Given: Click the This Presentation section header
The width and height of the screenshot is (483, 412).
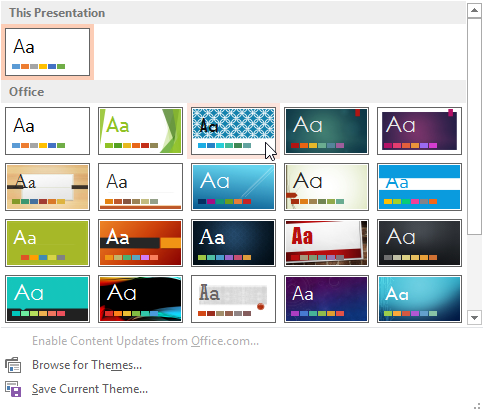Looking at the screenshot, I should [x=233, y=13].
